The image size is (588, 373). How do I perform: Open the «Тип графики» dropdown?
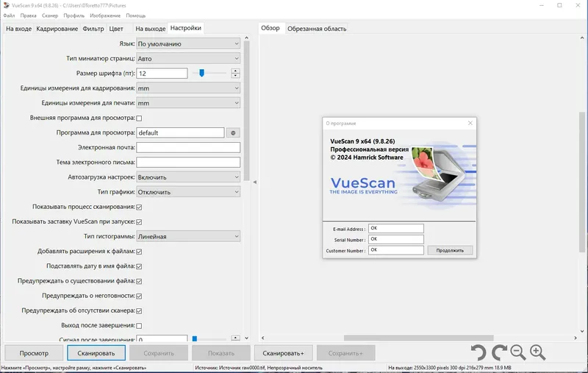coord(188,192)
